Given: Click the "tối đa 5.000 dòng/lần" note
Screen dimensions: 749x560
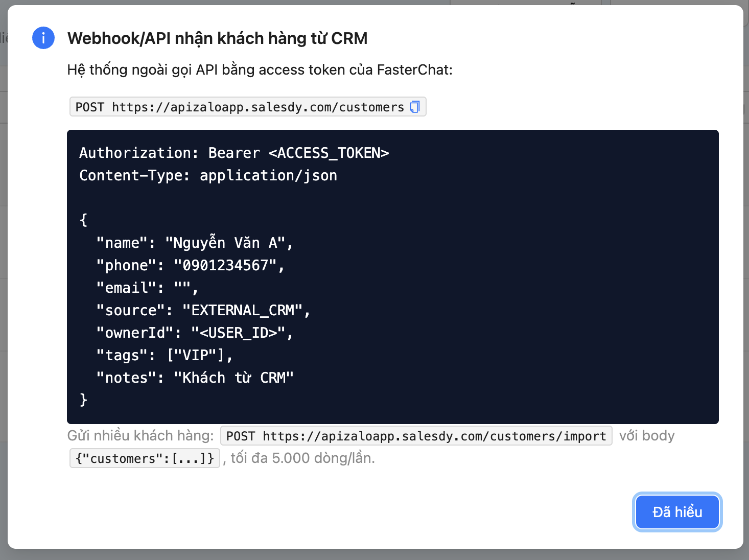Looking at the screenshot, I should [x=302, y=458].
